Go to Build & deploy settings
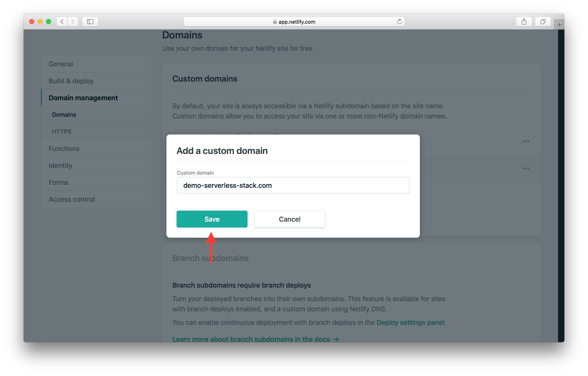This screenshot has height=376, width=588. click(71, 81)
